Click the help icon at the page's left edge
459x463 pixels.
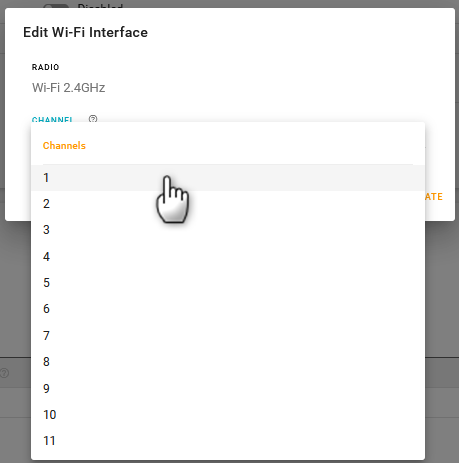pos(4,373)
